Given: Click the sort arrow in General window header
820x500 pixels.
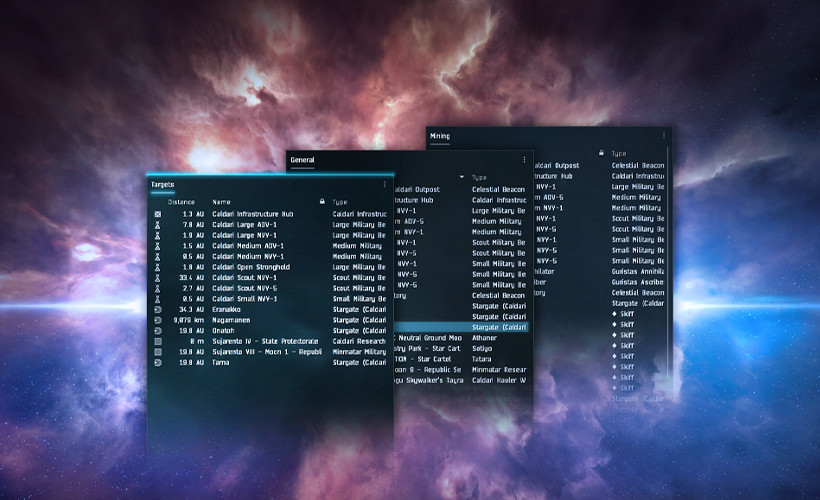Looking at the screenshot, I should click(461, 177).
